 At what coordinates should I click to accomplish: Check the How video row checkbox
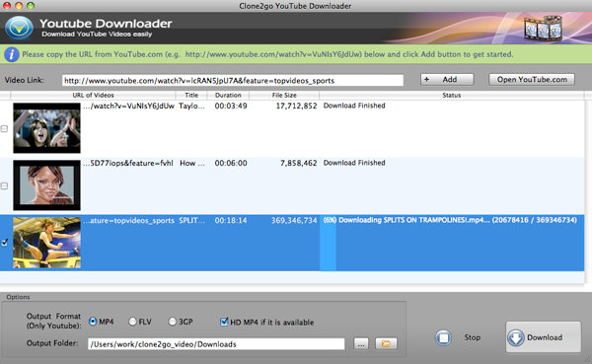click(x=5, y=185)
